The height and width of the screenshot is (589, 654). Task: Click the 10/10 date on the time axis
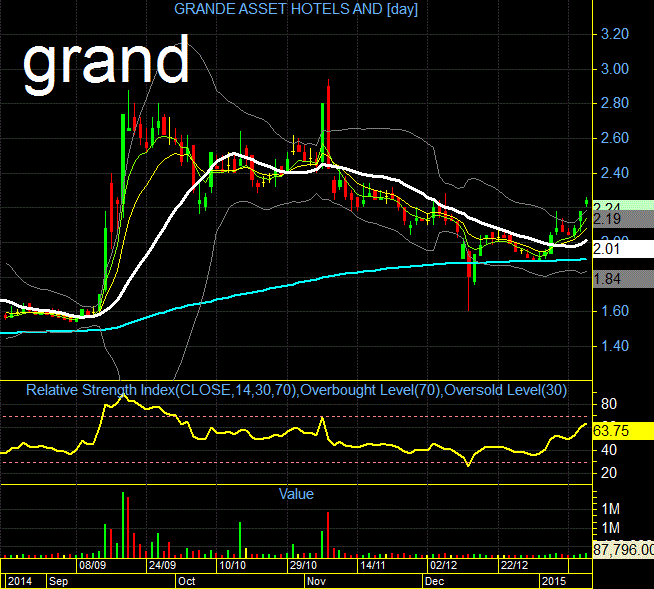click(232, 566)
